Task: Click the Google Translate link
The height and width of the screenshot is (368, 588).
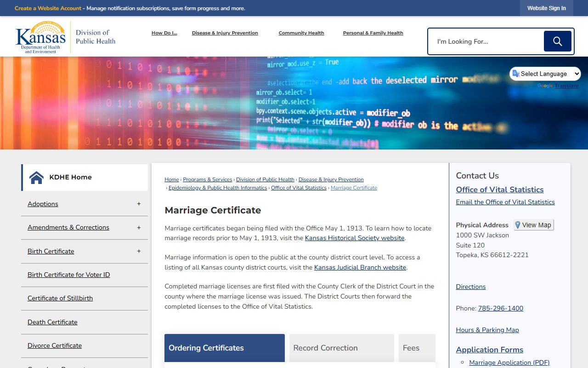Action: click(566, 86)
